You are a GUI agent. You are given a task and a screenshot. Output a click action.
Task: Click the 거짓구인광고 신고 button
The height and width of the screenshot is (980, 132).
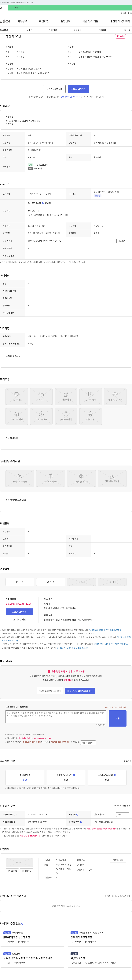point(122,806)
